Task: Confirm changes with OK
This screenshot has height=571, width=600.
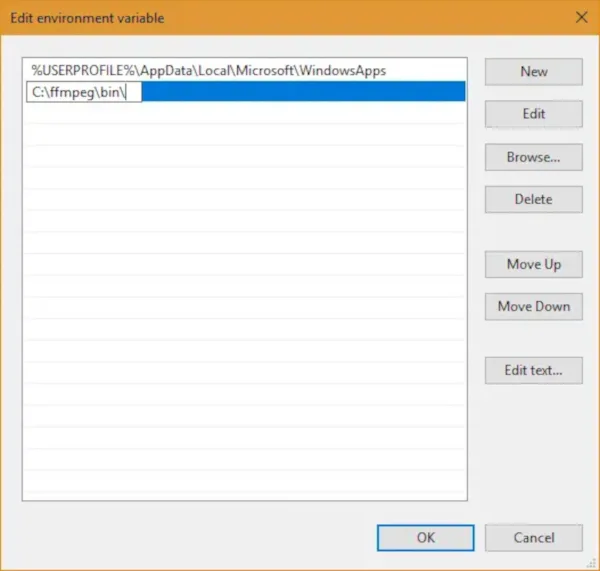Action: [426, 538]
